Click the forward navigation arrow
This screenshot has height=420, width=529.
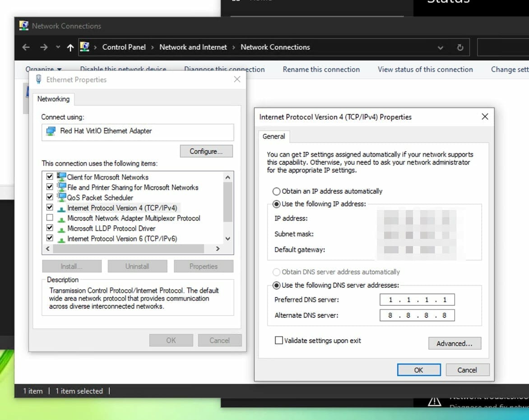tap(44, 47)
